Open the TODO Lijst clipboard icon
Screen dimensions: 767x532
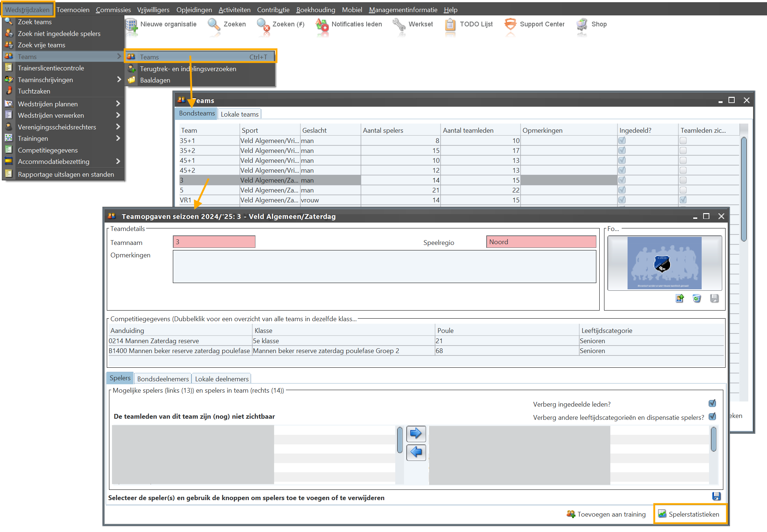[450, 25]
